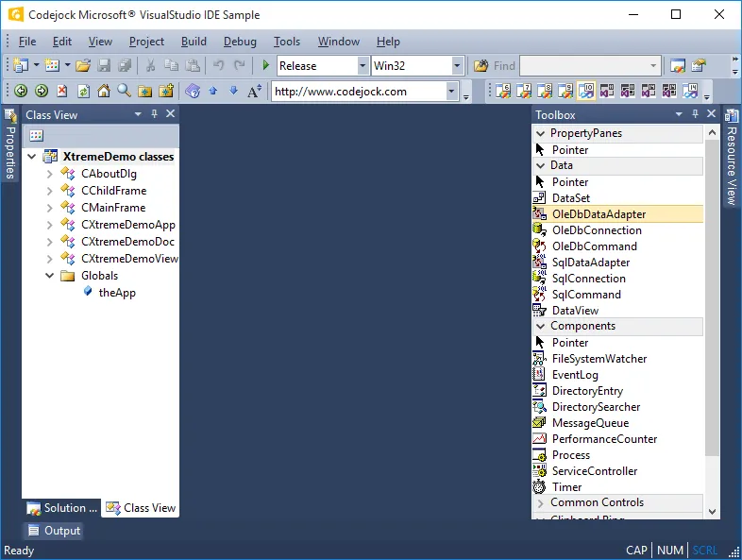
Task: Click the Undo arrow icon
Action: tap(218, 65)
